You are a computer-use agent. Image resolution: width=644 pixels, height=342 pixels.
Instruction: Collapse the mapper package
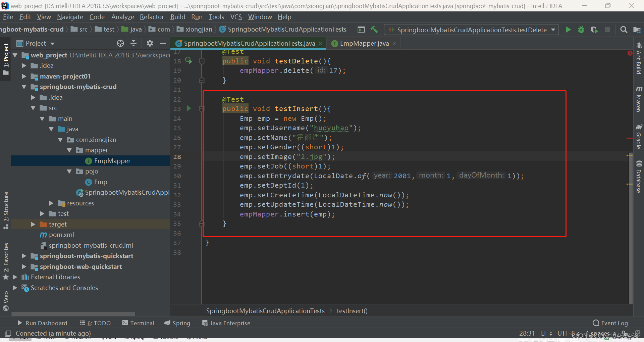(x=69, y=150)
